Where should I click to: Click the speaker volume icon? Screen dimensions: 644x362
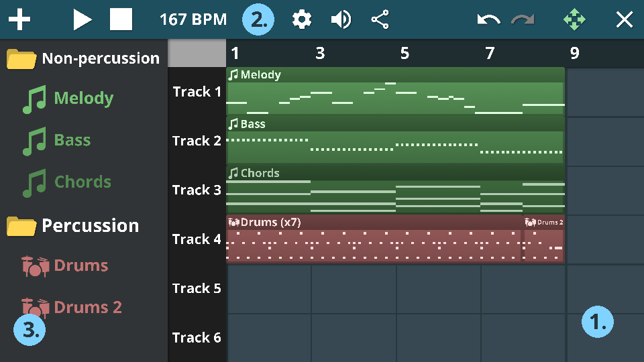[341, 19]
